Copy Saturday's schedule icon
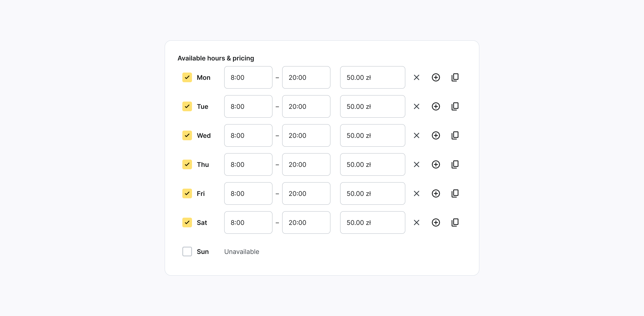 click(x=455, y=223)
